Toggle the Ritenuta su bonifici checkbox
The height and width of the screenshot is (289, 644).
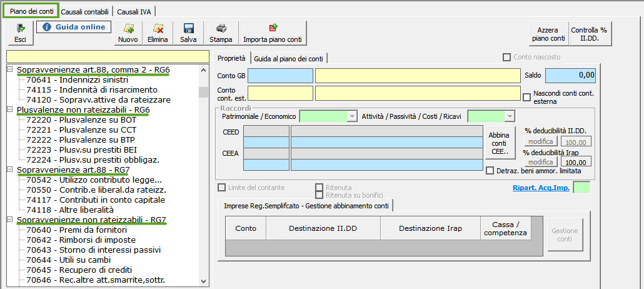point(319,195)
